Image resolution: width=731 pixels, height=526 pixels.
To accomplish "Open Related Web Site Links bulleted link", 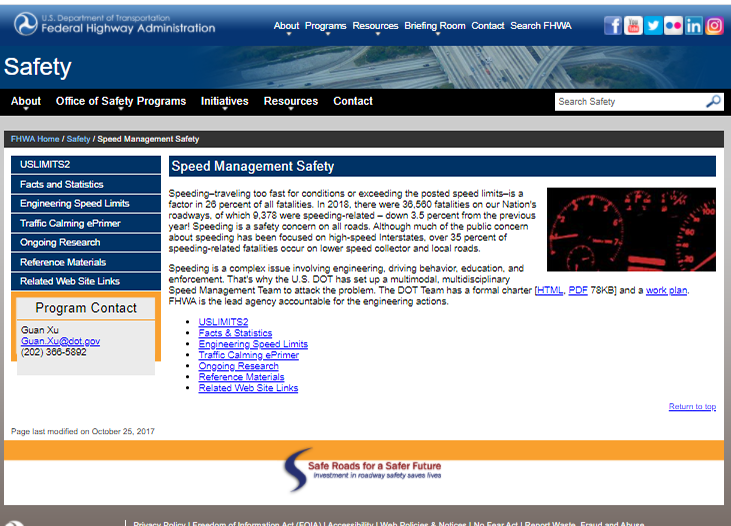I will (248, 388).
